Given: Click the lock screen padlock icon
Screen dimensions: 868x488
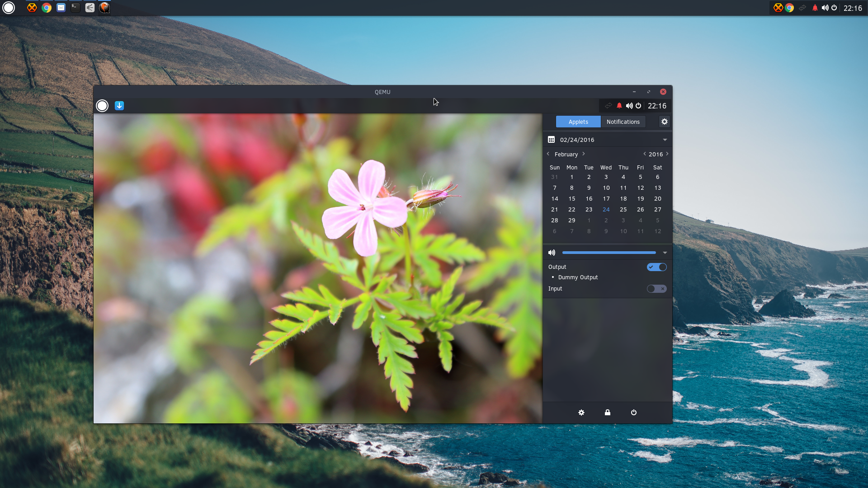Looking at the screenshot, I should (x=608, y=413).
